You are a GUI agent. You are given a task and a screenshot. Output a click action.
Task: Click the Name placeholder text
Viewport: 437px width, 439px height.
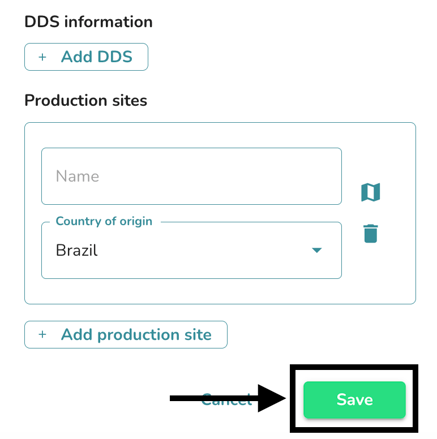pos(77,176)
